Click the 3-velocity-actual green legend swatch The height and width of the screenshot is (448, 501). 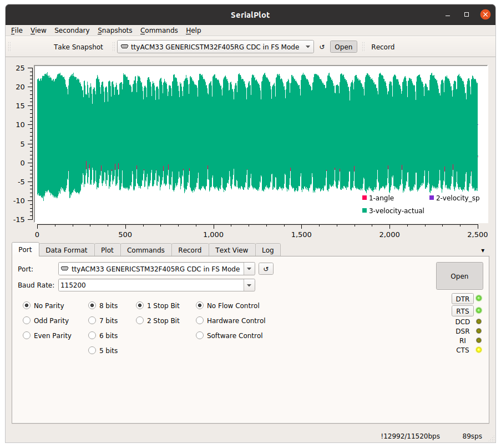(x=365, y=210)
